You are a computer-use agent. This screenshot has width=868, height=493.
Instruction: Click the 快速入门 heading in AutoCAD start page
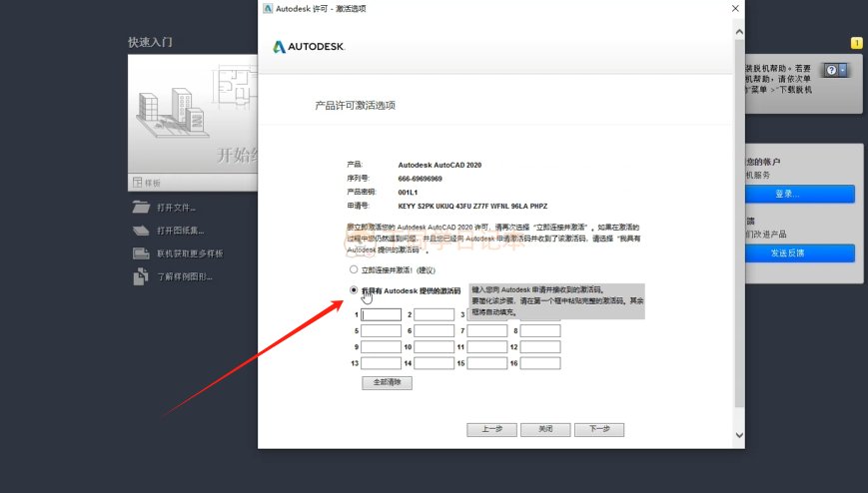pos(150,42)
